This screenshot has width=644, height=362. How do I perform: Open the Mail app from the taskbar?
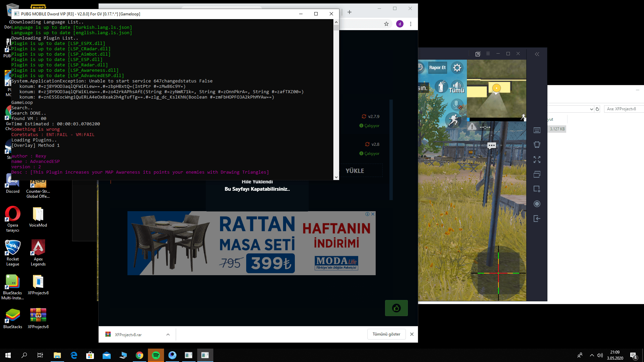[107, 355]
